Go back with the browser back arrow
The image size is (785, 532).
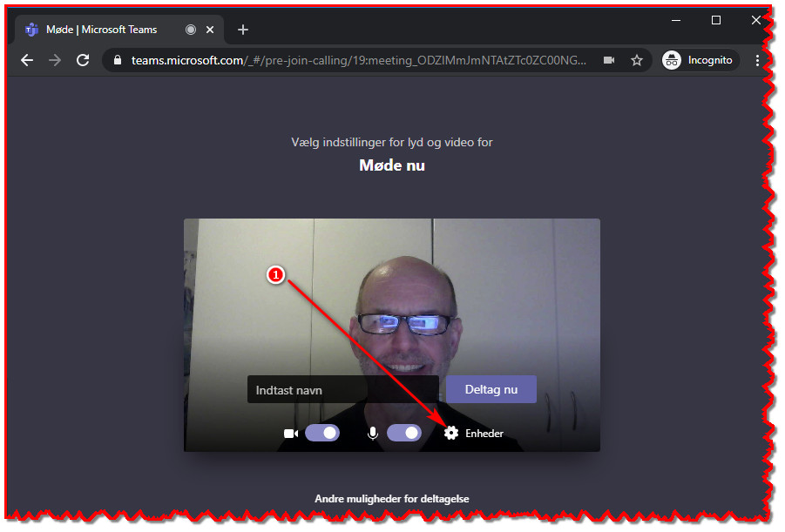point(27,61)
